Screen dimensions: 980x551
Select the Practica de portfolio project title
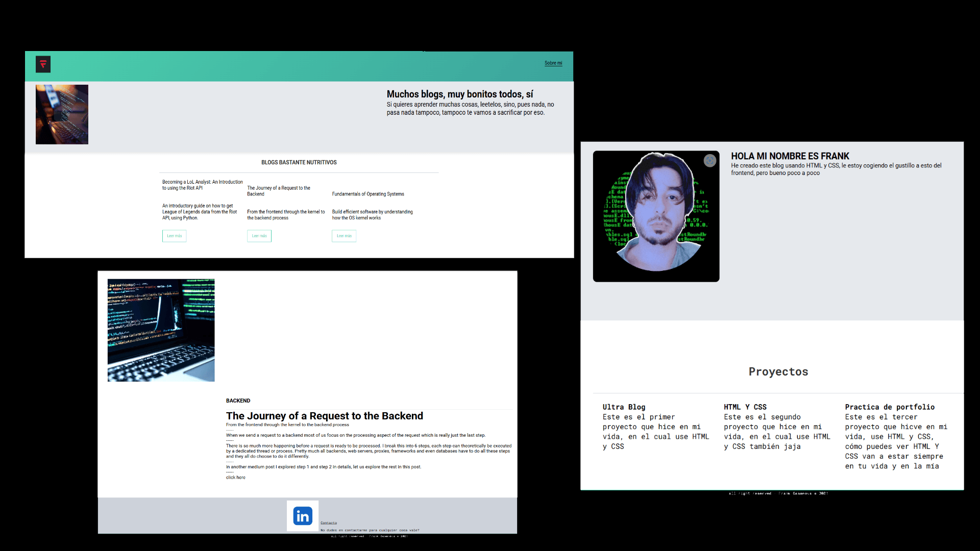(x=889, y=407)
